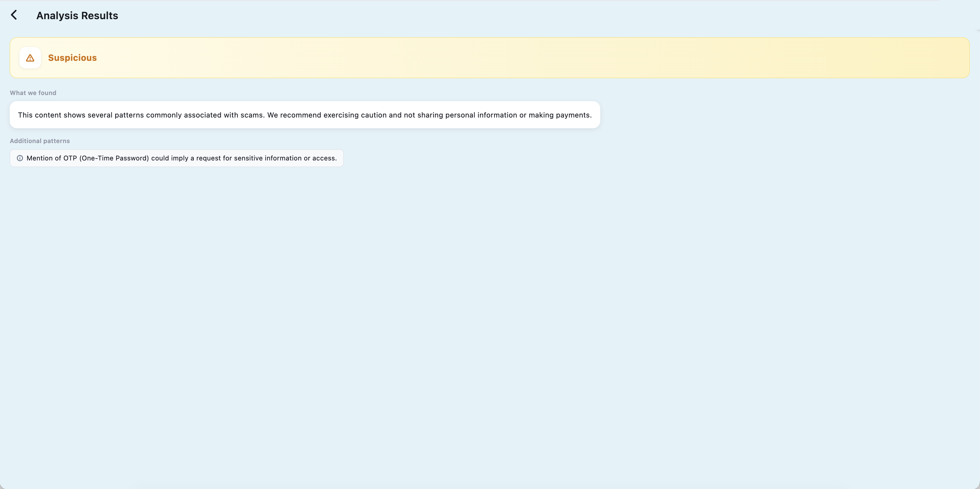Select the Analysis Results page title
This screenshot has width=980, height=489.
coord(77,16)
